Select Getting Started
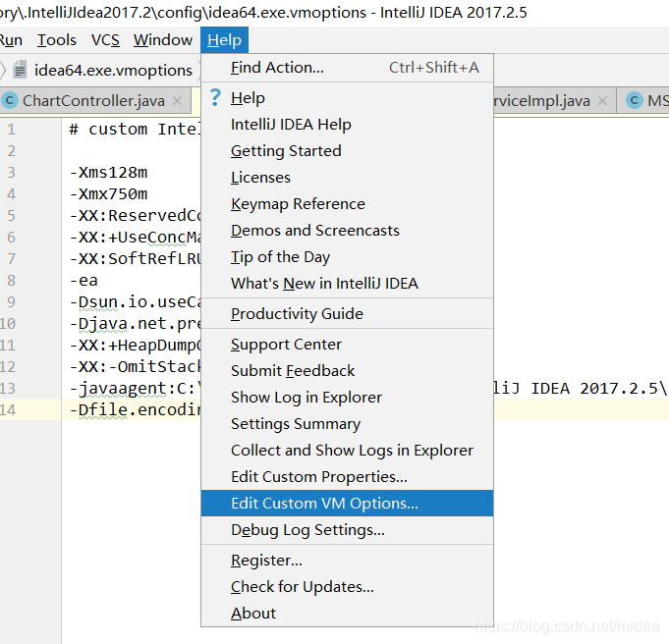The image size is (669, 644). point(347,150)
